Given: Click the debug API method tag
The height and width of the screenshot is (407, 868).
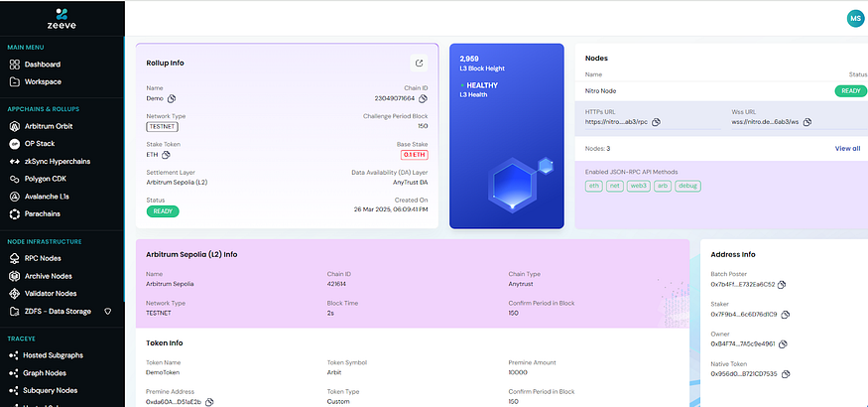Looking at the screenshot, I should (x=687, y=186).
